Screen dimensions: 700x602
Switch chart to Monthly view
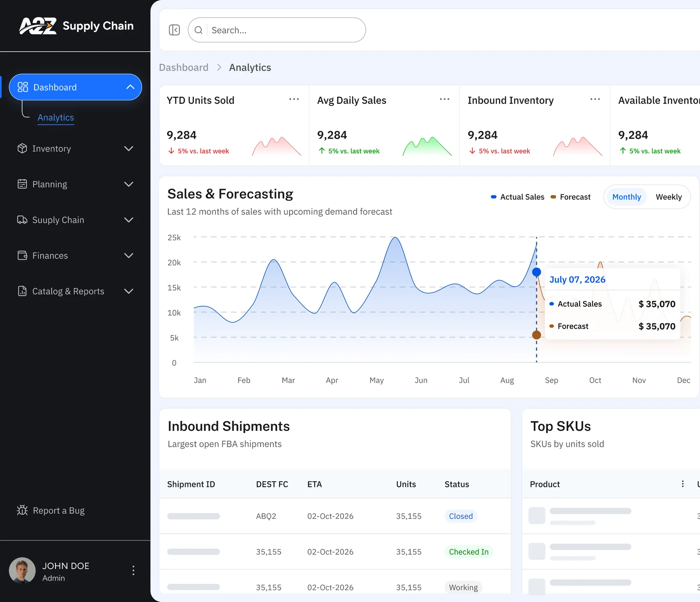626,197
